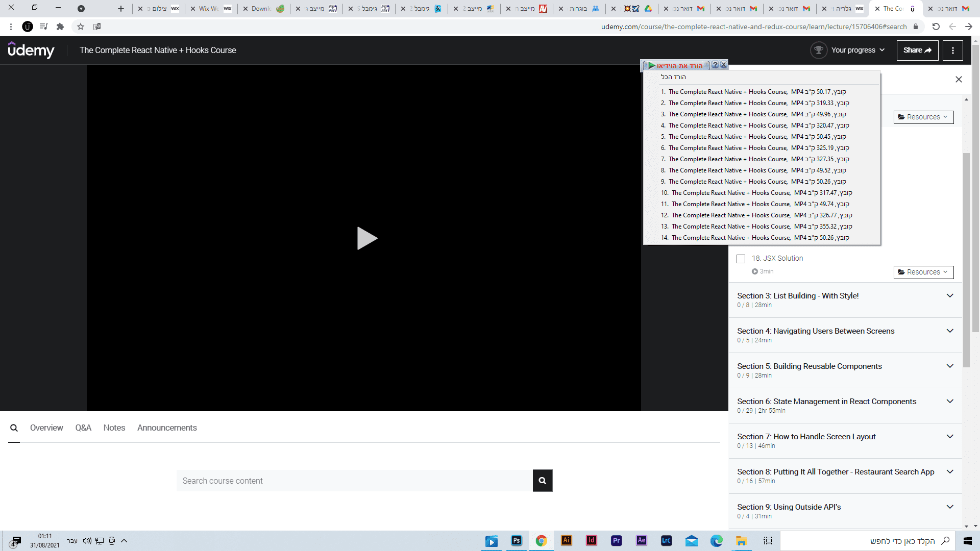Open Photoshop from the taskbar
The height and width of the screenshot is (551, 980).
517,541
